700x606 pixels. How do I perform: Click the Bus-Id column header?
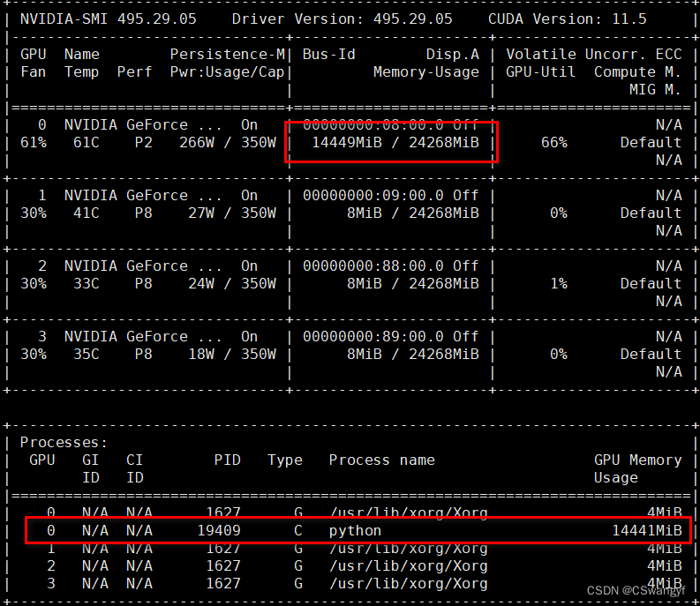[x=328, y=54]
